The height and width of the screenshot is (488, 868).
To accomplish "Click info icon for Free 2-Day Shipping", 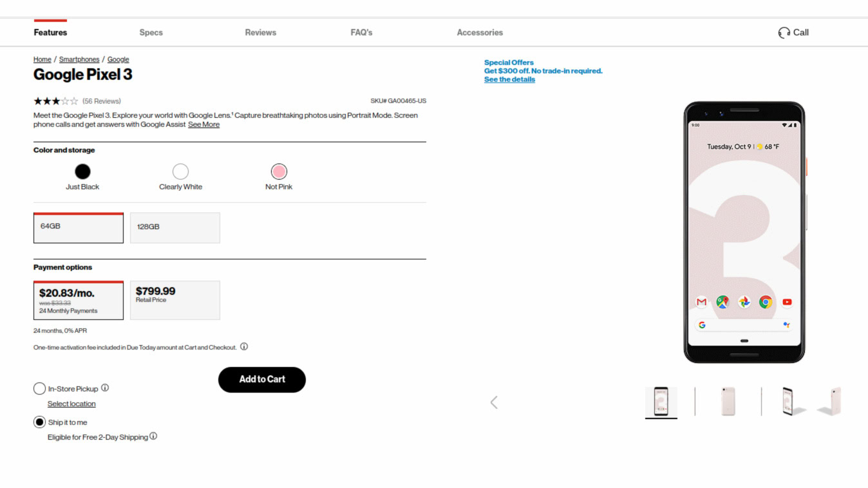I will tap(153, 436).
